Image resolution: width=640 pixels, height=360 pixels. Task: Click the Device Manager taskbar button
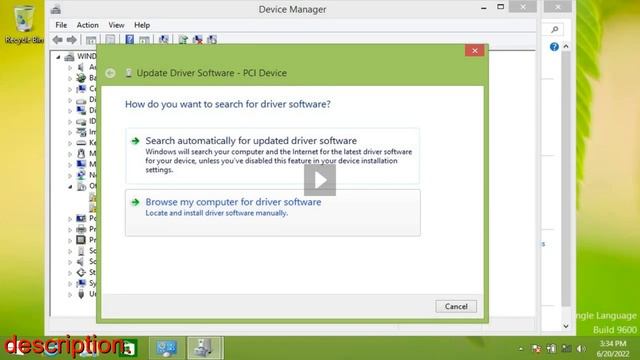tap(205, 348)
